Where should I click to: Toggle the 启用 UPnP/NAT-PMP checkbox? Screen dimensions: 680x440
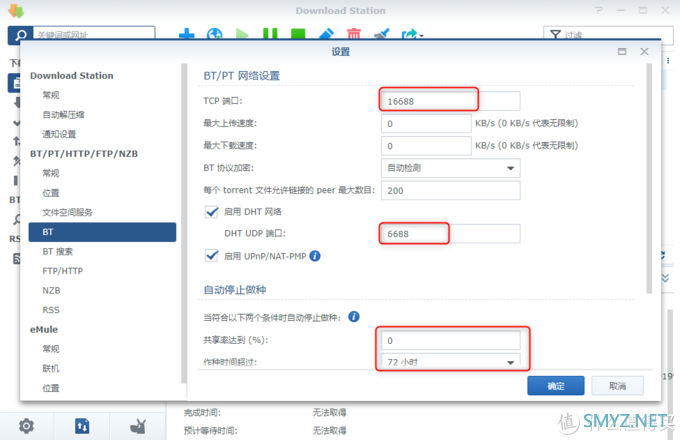(212, 256)
